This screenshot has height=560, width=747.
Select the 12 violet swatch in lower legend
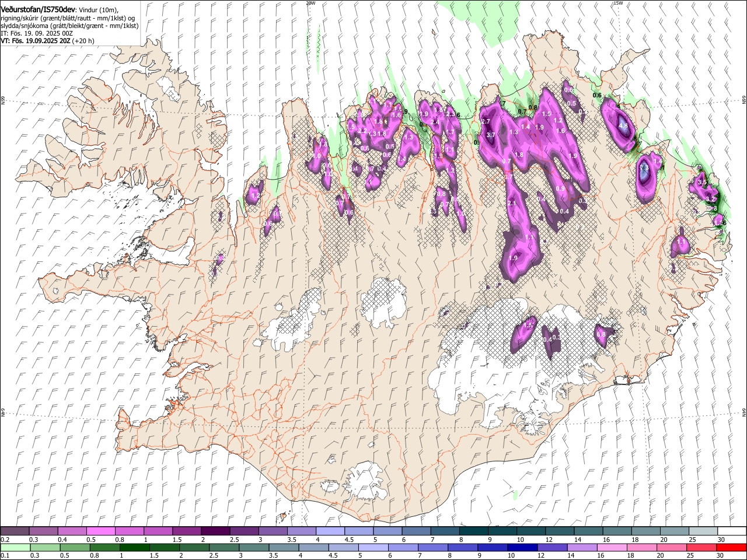coord(552,547)
